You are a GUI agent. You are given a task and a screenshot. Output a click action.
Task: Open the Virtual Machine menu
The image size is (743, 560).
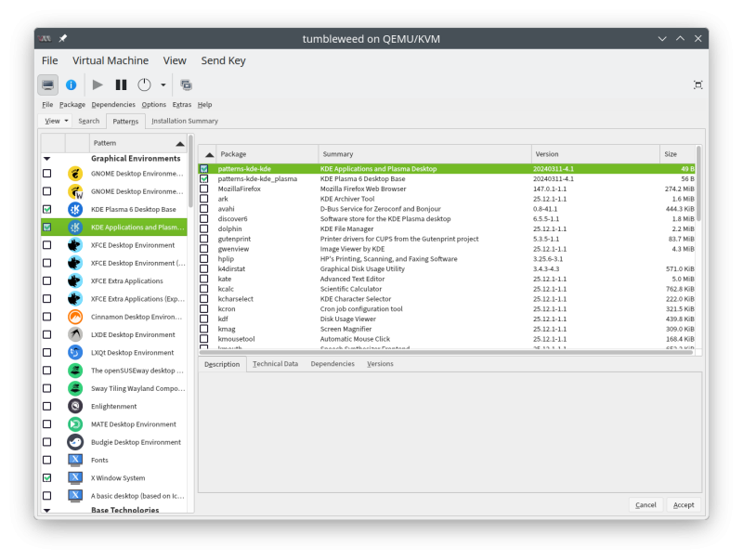tap(111, 60)
